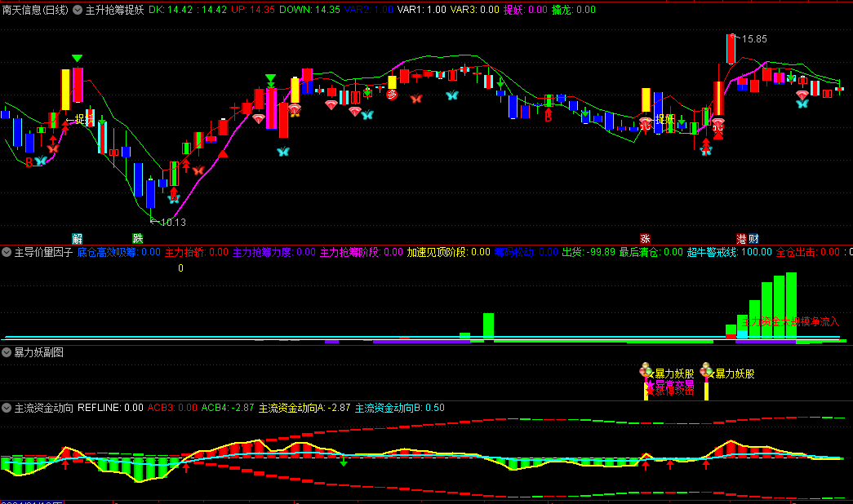
Task: Click the tallest green bar in 主导价里因子 panel
Action: 792,306
